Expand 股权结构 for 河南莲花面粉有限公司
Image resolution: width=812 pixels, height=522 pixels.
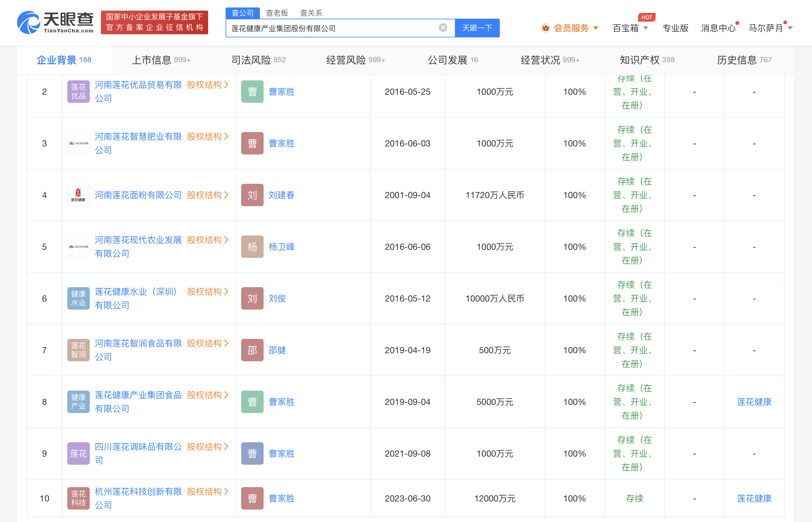[x=208, y=195]
